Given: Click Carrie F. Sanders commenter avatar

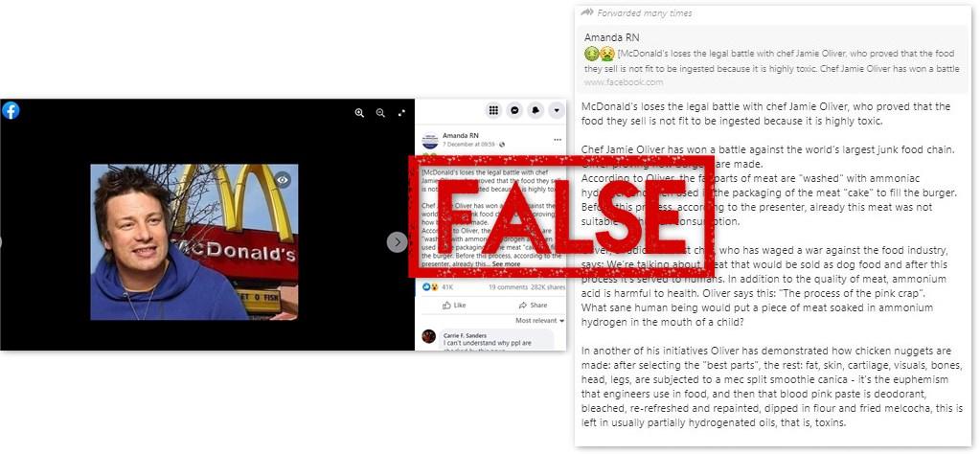Looking at the screenshot, I should pyautogui.click(x=429, y=336).
